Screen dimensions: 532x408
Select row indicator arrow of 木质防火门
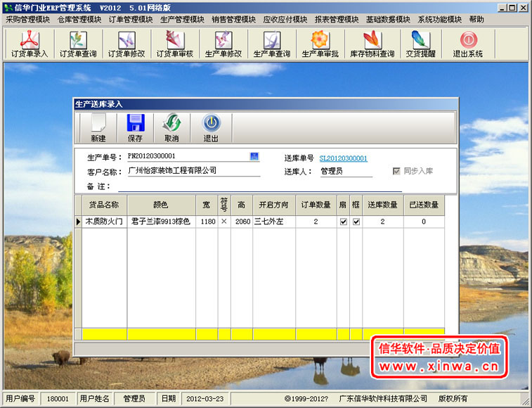tap(78, 222)
